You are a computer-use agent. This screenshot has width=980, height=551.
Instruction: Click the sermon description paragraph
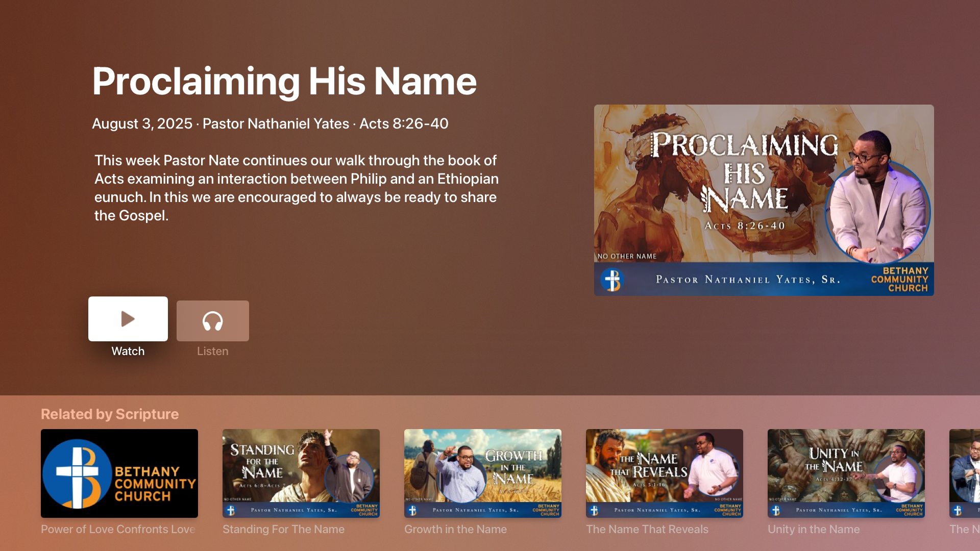(x=297, y=188)
